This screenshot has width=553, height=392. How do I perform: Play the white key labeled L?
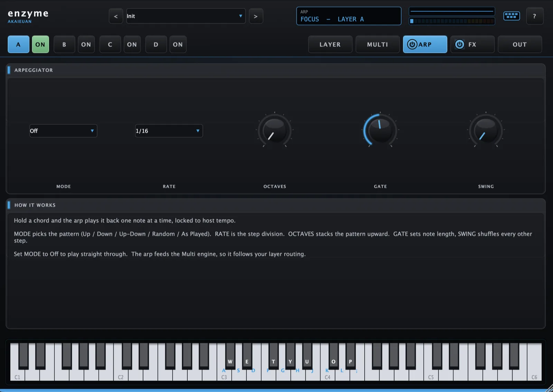pos(342,375)
